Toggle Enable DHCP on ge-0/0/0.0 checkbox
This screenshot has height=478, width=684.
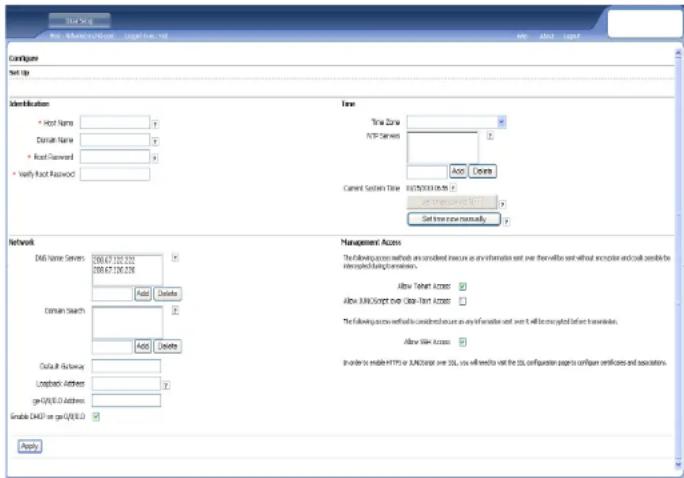pyautogui.click(x=96, y=417)
